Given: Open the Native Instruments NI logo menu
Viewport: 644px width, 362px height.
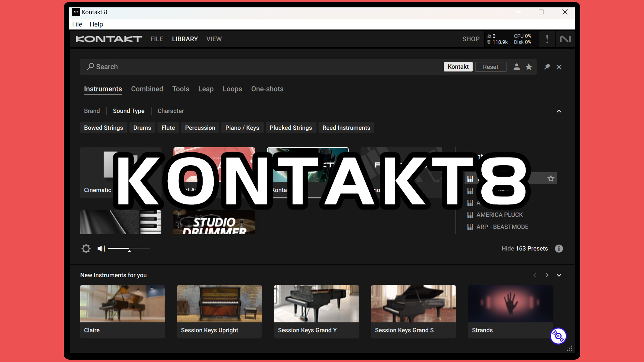Looking at the screenshot, I should (565, 39).
